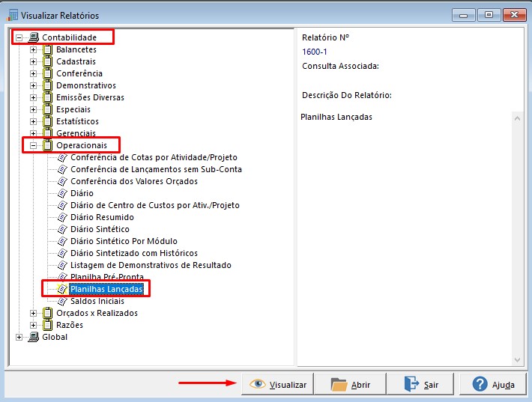Click the Operacionais folder icon

pos(47,145)
